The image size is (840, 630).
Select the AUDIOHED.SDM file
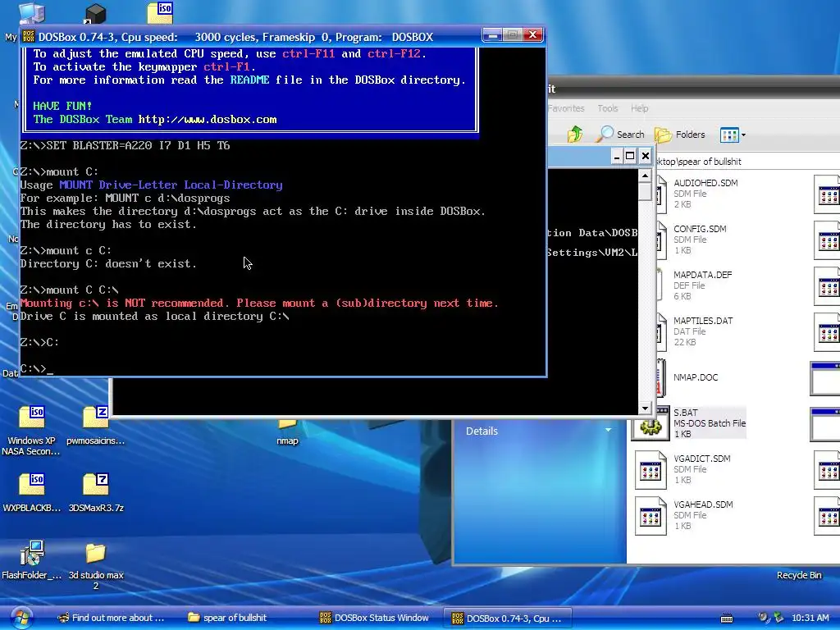[705, 183]
